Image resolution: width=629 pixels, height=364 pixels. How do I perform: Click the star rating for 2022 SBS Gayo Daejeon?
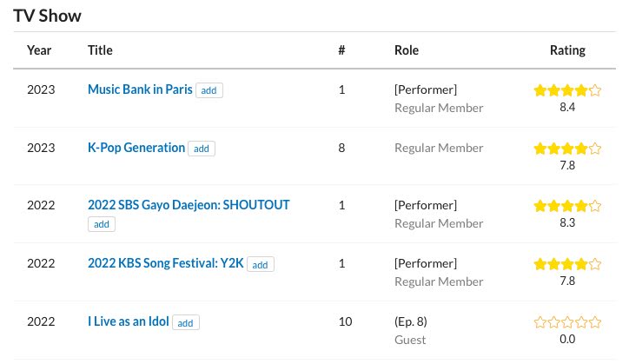tap(567, 206)
